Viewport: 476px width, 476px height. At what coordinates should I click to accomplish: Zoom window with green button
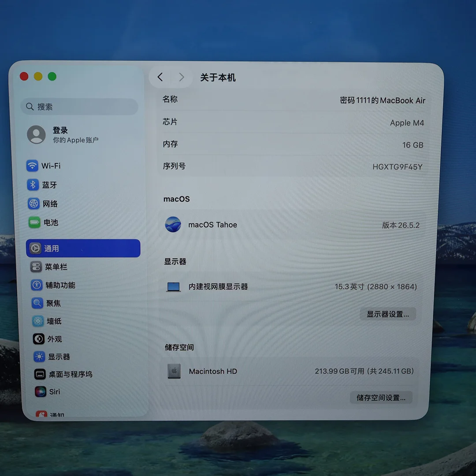(x=52, y=76)
